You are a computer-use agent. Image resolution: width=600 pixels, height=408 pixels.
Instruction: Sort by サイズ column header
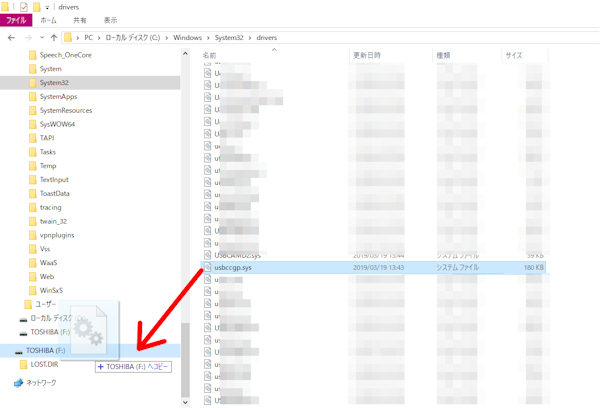coord(514,55)
